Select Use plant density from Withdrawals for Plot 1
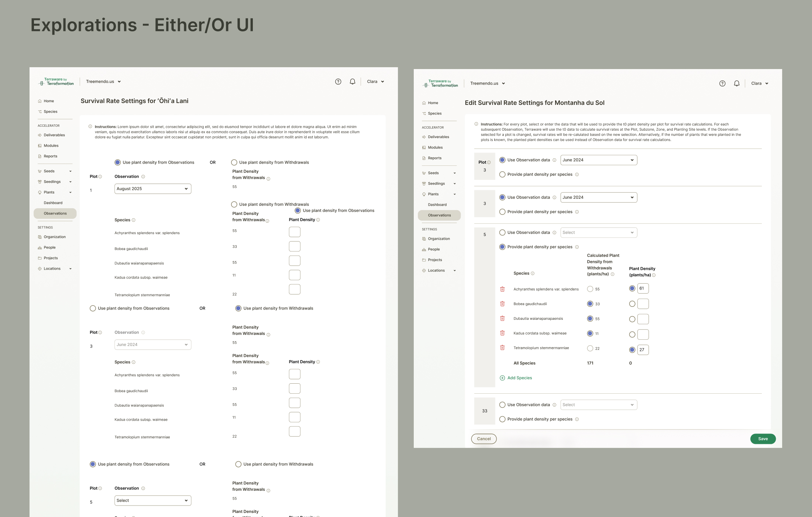The image size is (812, 517). pyautogui.click(x=234, y=162)
